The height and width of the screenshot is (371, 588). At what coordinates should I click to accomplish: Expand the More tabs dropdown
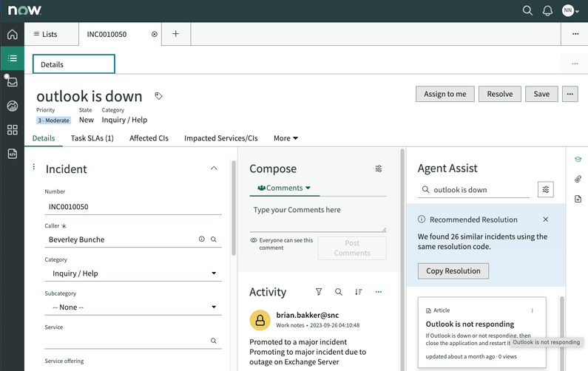[x=285, y=138]
